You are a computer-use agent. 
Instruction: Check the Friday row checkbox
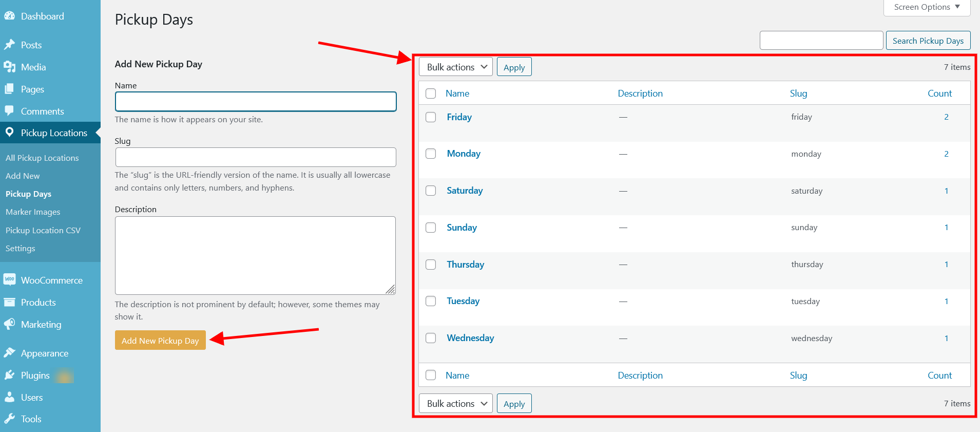click(431, 117)
